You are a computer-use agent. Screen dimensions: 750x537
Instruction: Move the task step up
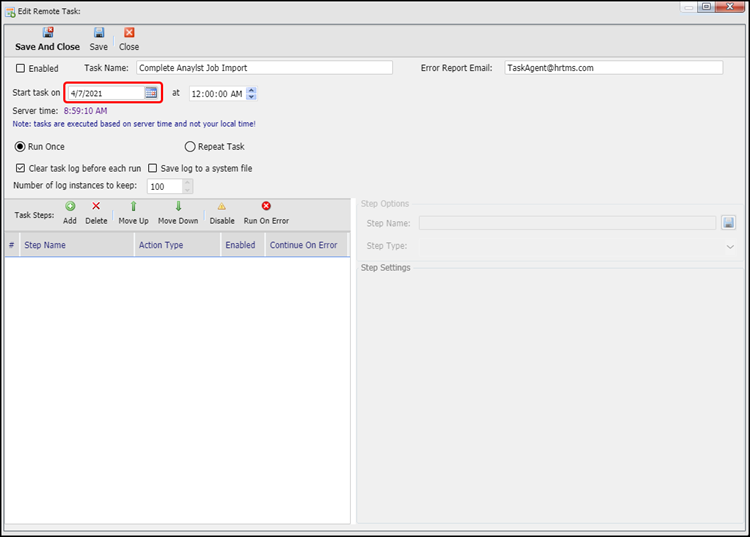pos(133,213)
